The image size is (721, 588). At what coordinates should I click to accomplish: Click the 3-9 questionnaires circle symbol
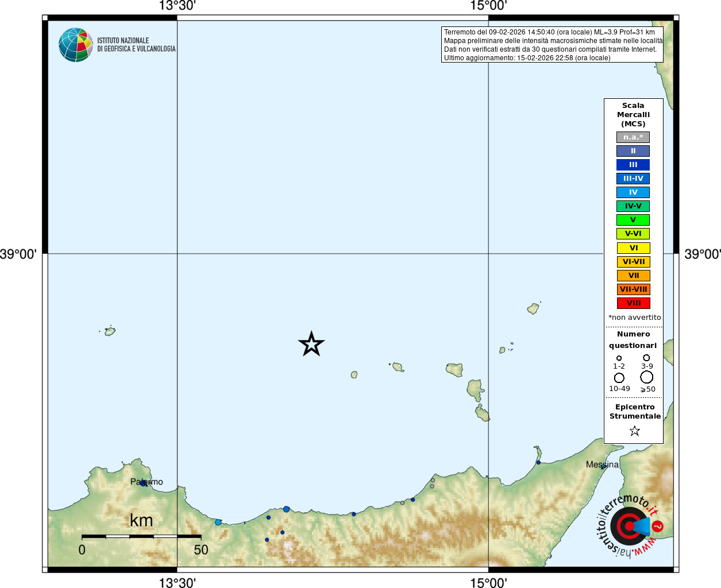click(x=646, y=357)
